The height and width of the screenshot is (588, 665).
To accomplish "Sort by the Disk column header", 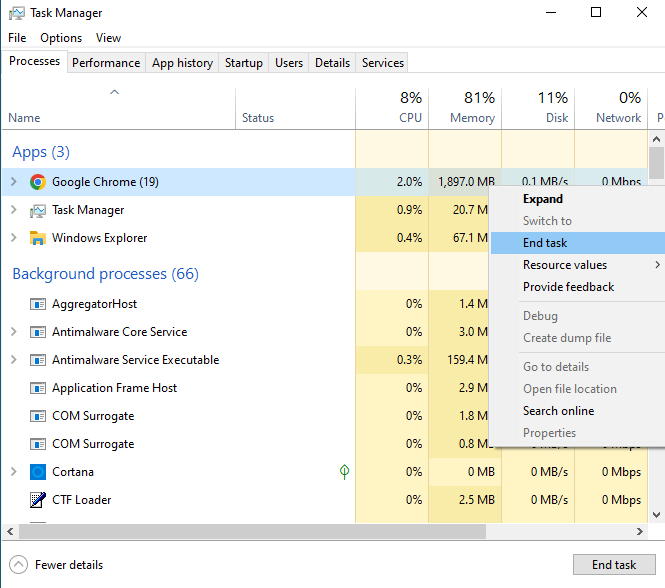I will [x=538, y=108].
